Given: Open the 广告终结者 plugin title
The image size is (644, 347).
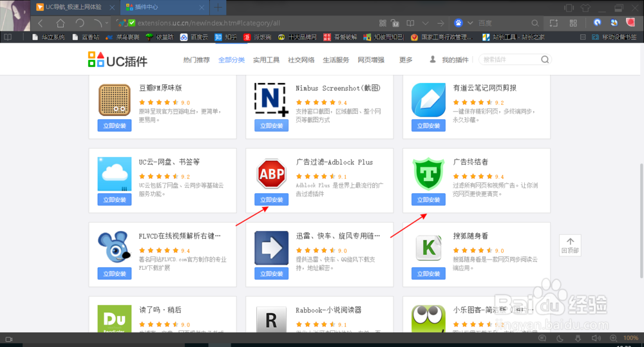Looking at the screenshot, I should [470, 162].
